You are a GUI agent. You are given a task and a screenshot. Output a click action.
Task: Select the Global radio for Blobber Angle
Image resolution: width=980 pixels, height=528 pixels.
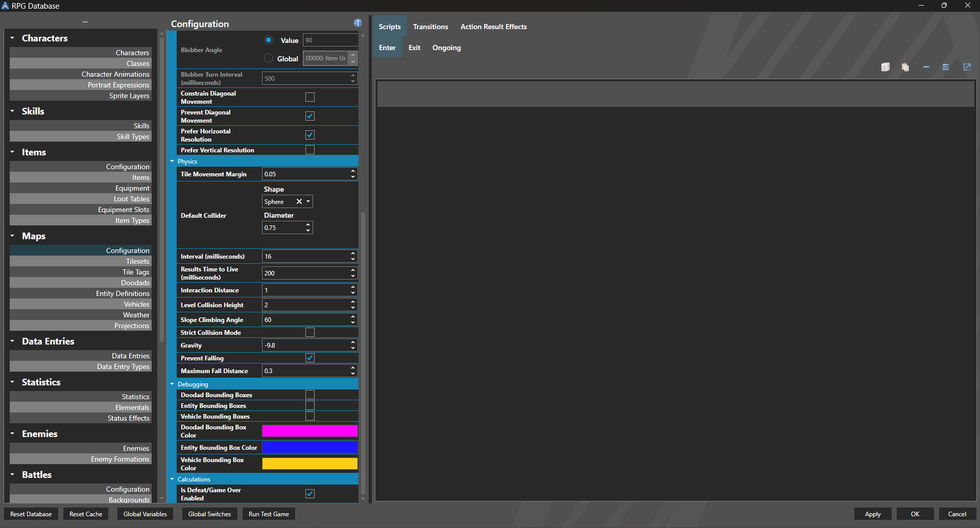[x=269, y=58]
